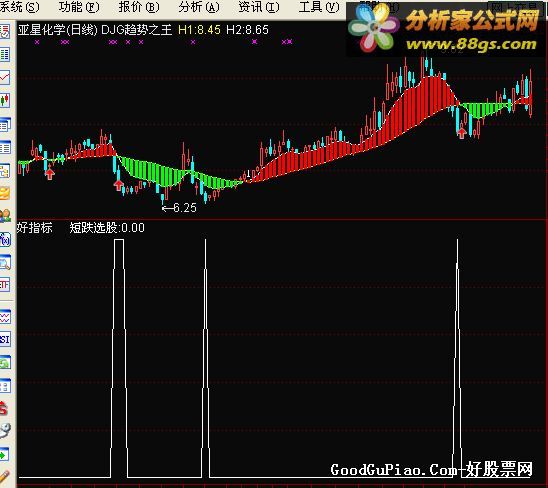Click the candlestick chart sidebar icon

point(5,101)
